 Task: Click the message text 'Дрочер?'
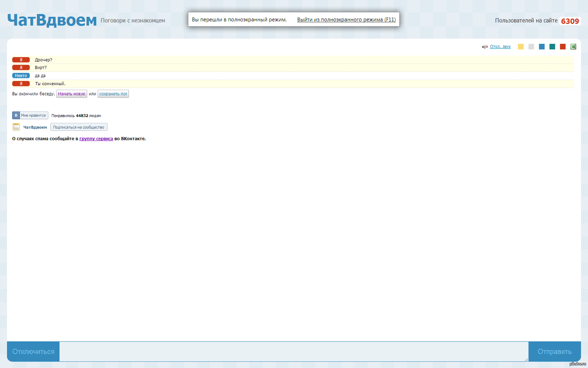44,60
